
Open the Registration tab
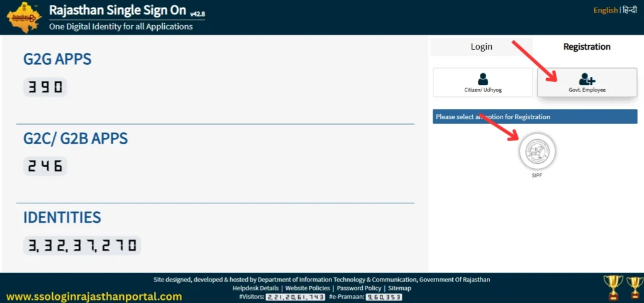tap(587, 47)
